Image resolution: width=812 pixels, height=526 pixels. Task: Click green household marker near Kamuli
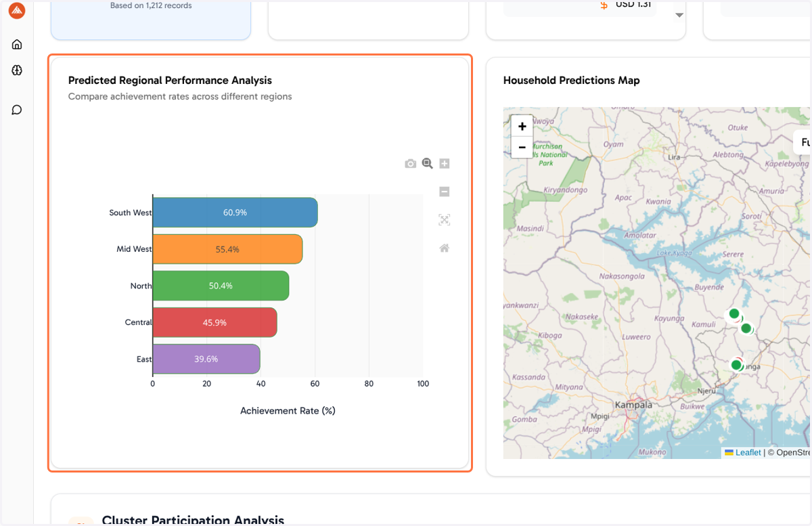[734, 314]
